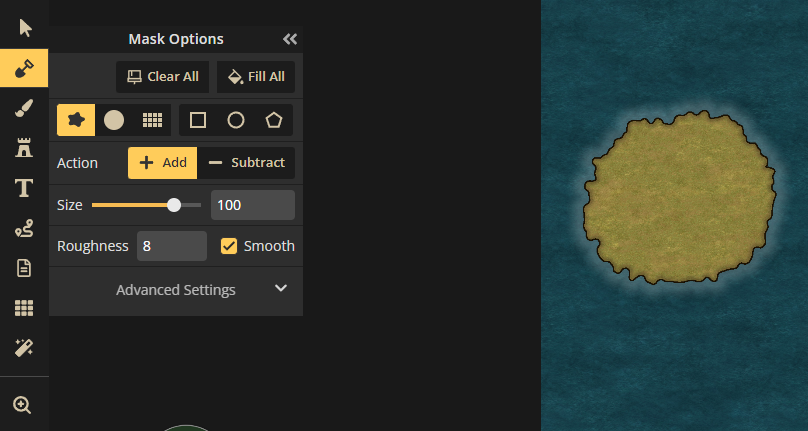Click the island landmass on map

[679, 197]
